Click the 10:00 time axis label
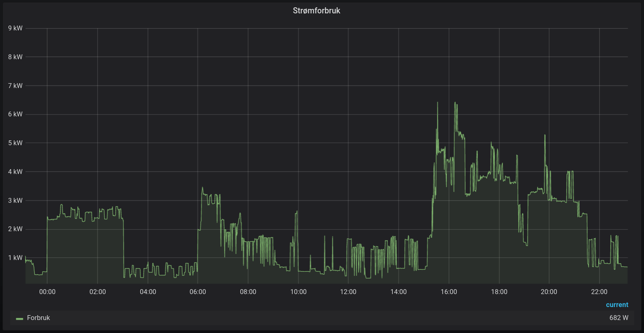 298,292
